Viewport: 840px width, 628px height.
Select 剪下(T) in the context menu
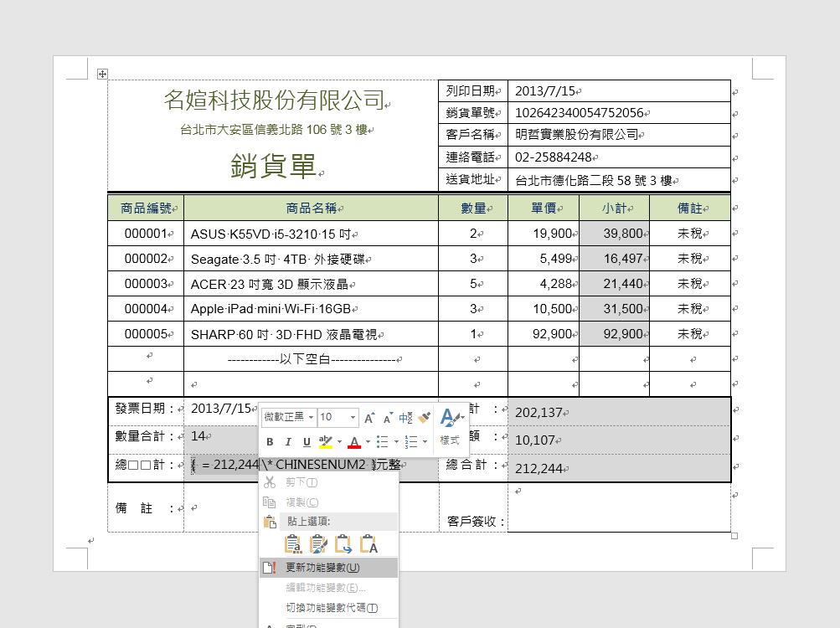(x=329, y=482)
